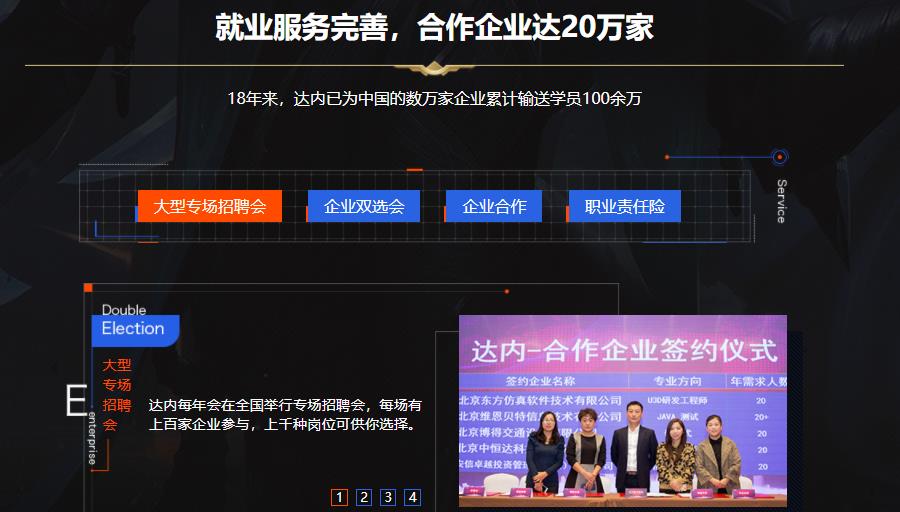
Task: Click the 达内-合作企业签约仪式 photo
Action: pyautogui.click(x=623, y=411)
